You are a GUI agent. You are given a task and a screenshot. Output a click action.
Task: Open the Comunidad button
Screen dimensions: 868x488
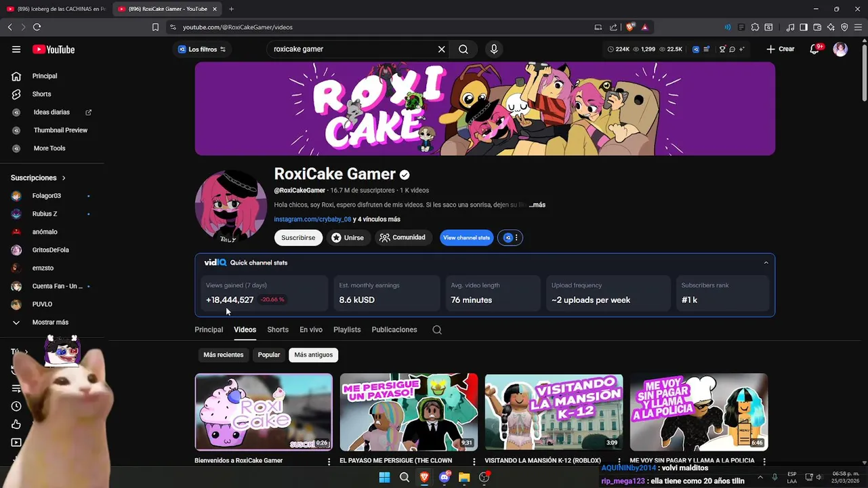point(402,238)
